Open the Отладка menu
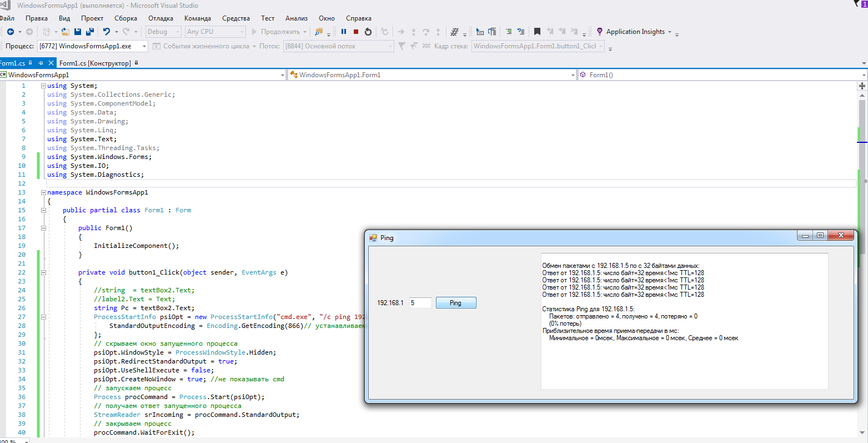The height and width of the screenshot is (443, 868). tap(161, 18)
